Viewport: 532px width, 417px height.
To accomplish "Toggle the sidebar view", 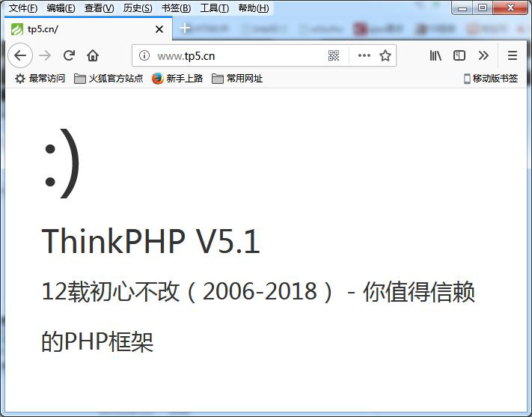I will point(459,55).
